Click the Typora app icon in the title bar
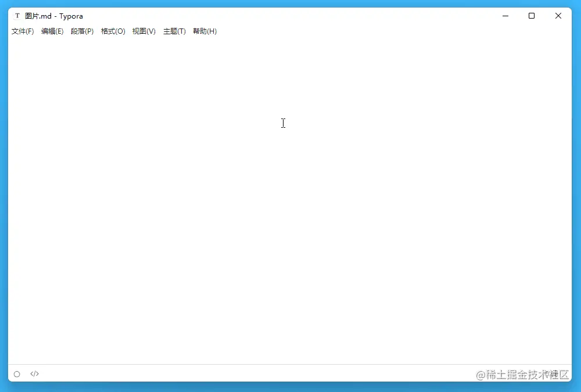The image size is (581, 392). click(17, 16)
